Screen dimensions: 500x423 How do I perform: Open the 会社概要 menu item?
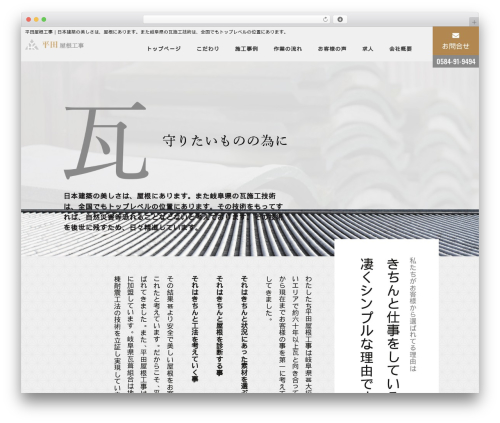(400, 49)
